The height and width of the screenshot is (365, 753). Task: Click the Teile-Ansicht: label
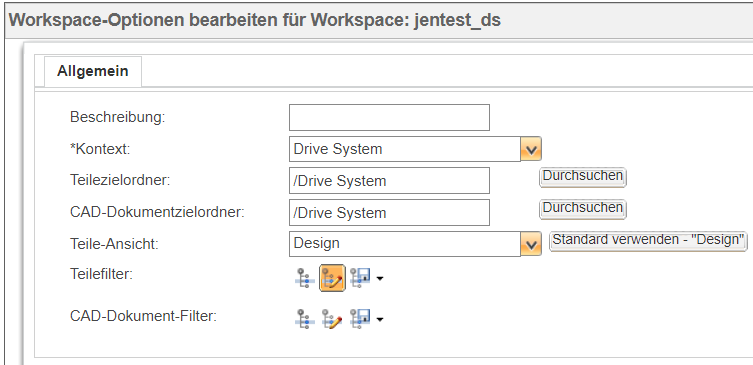(x=114, y=244)
